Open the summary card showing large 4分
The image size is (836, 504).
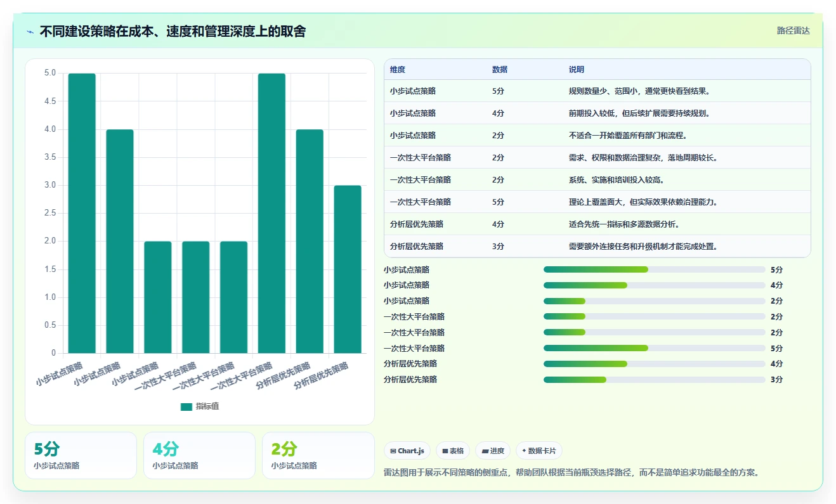(199, 455)
